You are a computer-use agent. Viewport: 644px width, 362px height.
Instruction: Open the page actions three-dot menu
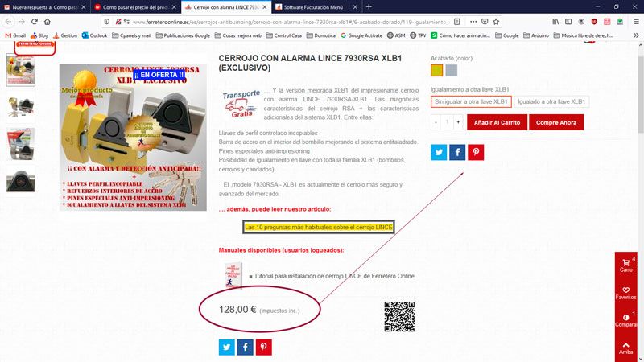coord(473,22)
